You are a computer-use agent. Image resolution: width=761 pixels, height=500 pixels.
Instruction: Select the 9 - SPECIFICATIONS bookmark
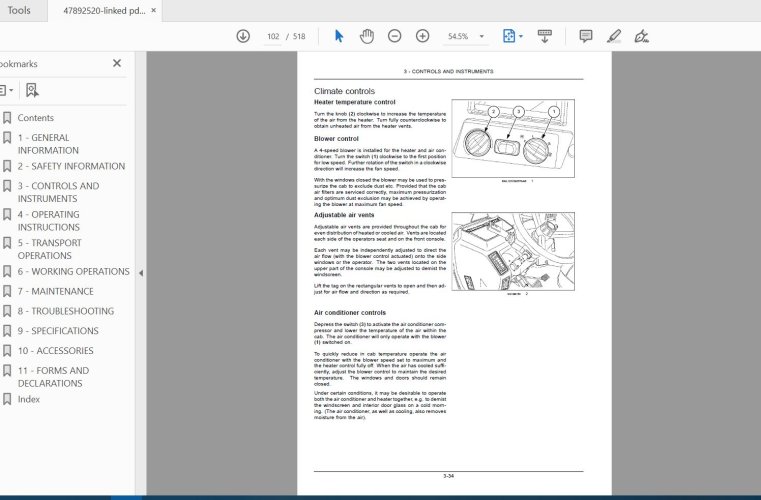(58, 331)
